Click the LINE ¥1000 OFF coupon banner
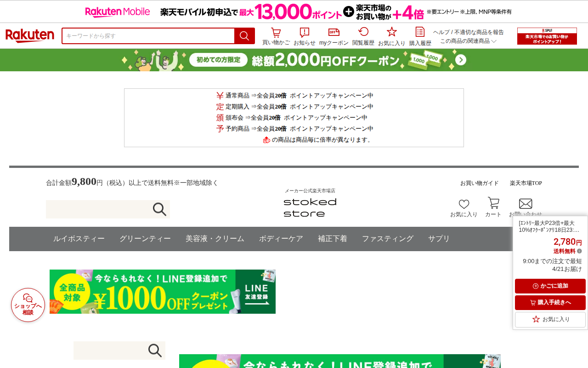 tap(163, 292)
